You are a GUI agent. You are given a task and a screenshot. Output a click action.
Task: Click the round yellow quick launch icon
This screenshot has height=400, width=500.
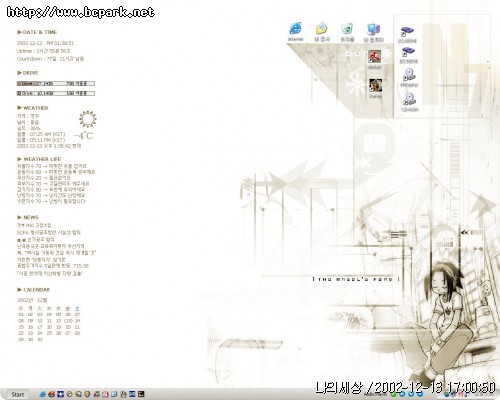tap(69, 394)
